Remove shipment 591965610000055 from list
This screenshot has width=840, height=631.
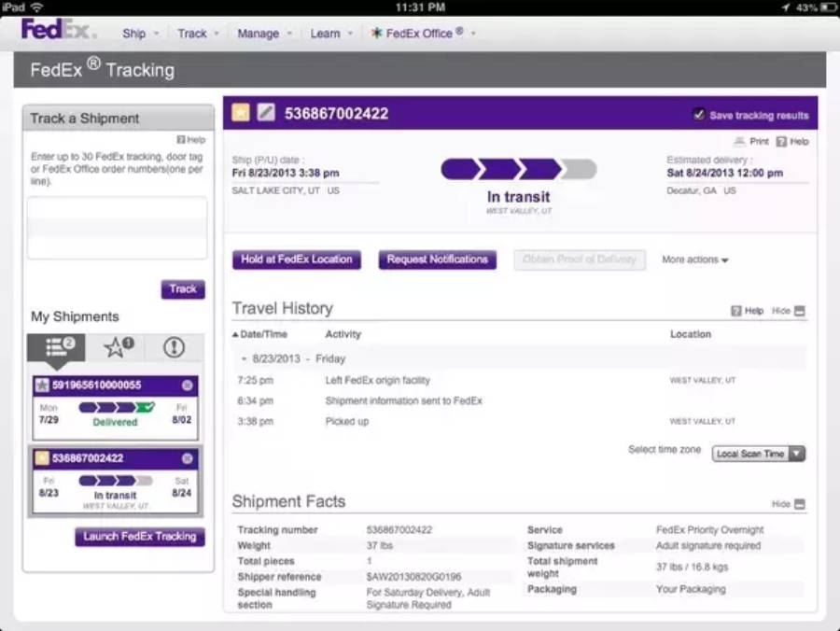coord(188,386)
